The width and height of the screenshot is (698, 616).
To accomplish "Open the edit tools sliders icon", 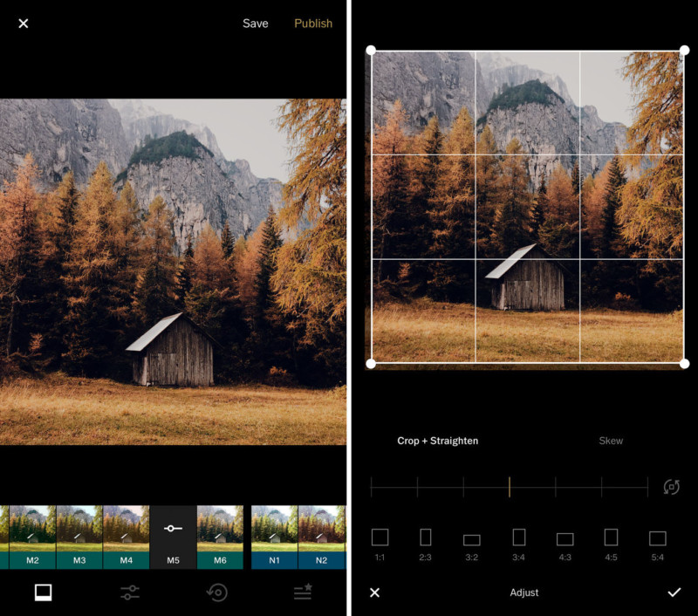I will point(130,592).
